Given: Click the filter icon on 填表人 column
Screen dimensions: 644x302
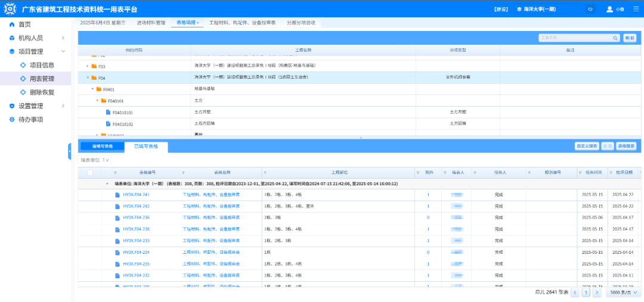Looking at the screenshot, I should [x=445, y=173].
